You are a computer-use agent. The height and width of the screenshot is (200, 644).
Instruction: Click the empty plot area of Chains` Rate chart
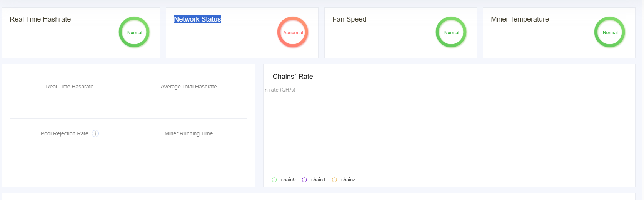pyautogui.click(x=447, y=131)
